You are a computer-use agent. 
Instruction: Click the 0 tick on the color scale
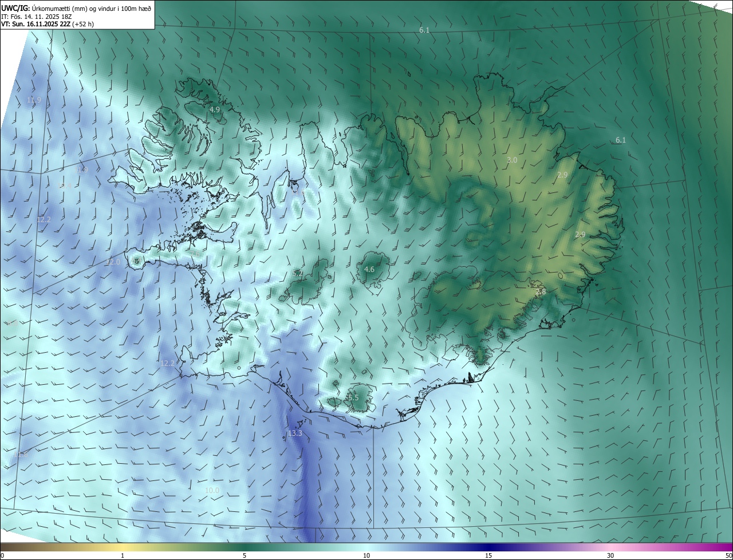[2, 556]
